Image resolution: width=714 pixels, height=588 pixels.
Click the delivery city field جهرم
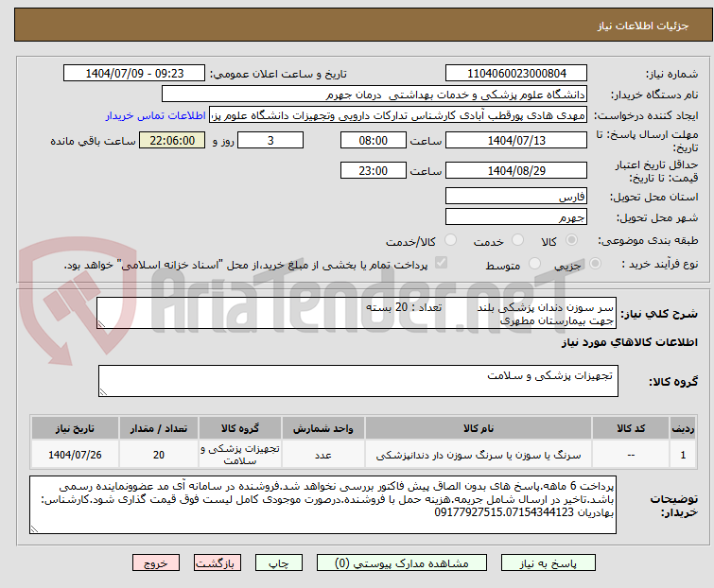(x=516, y=217)
